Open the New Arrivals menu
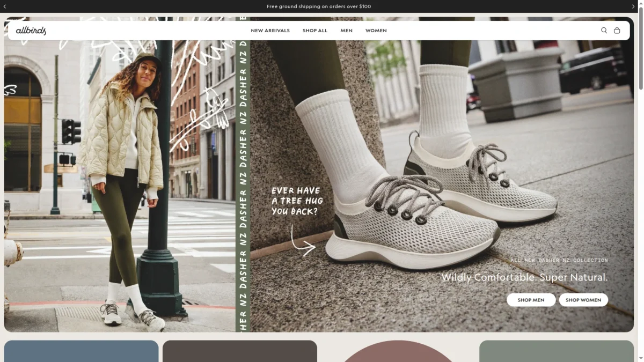This screenshot has height=362, width=644. pyautogui.click(x=270, y=31)
